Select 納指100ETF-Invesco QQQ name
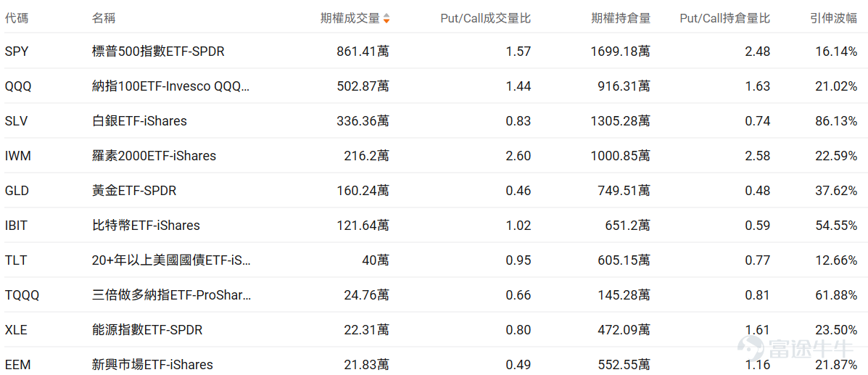Screen dimensions: 868x375 [171, 86]
